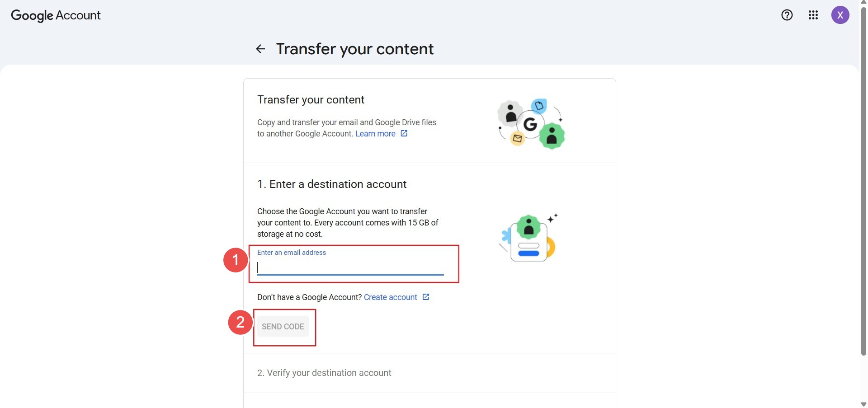Click the red step 2 annotation badge
Viewport: 868px width, 408px height.
(240, 322)
